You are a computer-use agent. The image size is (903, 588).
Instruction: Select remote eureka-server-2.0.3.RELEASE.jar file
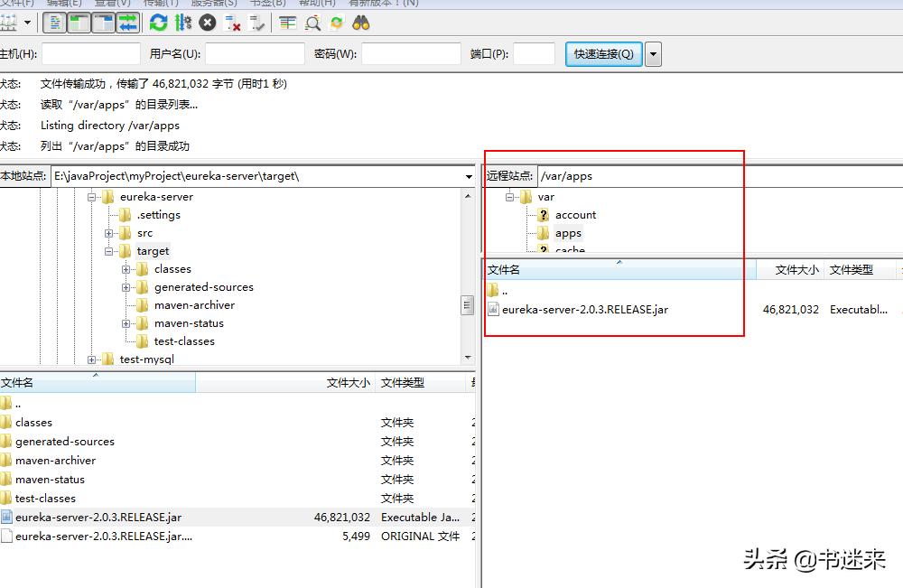tap(694, 310)
